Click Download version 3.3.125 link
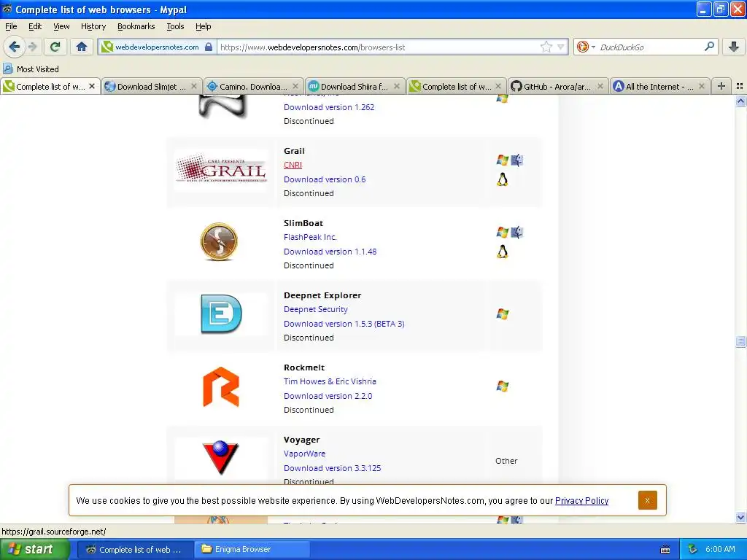The width and height of the screenshot is (747, 560). click(333, 468)
